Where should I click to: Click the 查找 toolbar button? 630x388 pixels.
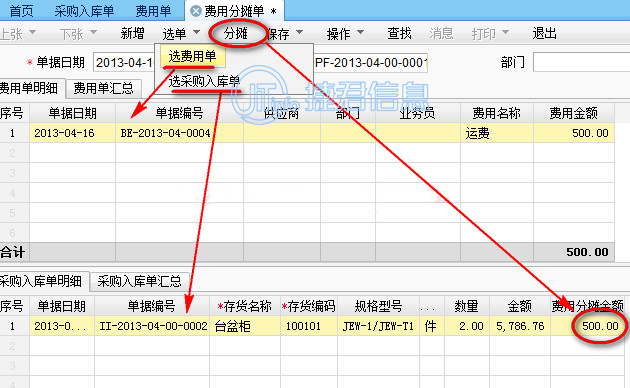tap(399, 33)
